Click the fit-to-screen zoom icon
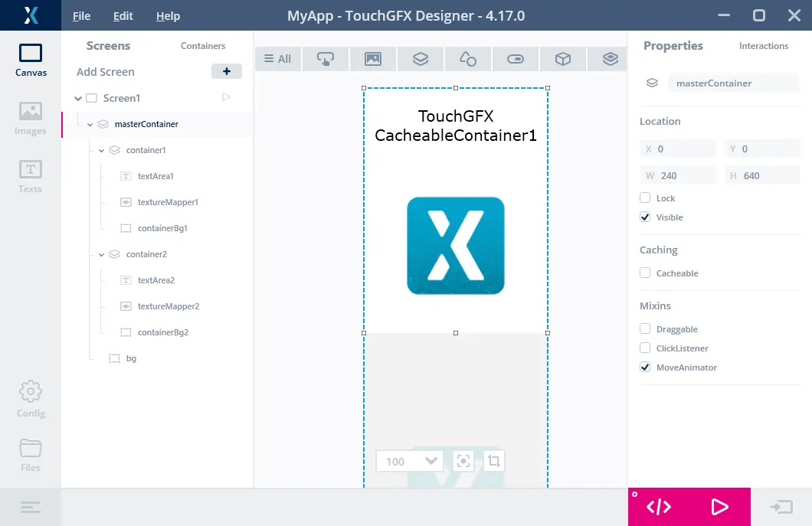The width and height of the screenshot is (812, 526). point(463,461)
